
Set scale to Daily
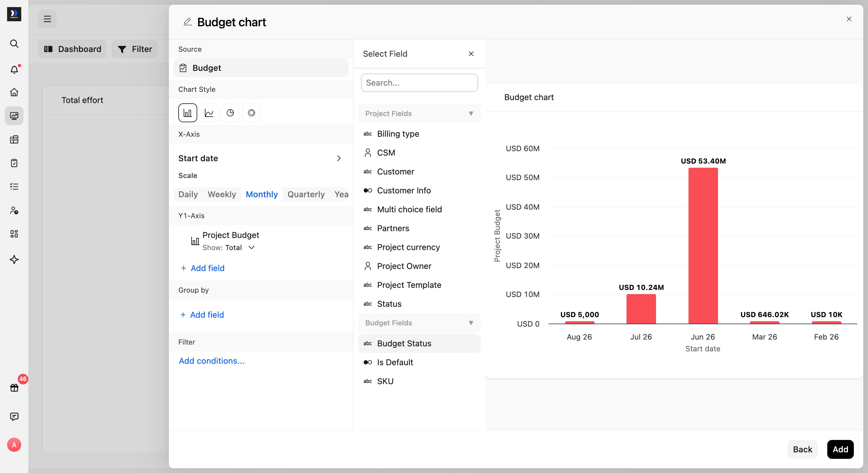(188, 194)
